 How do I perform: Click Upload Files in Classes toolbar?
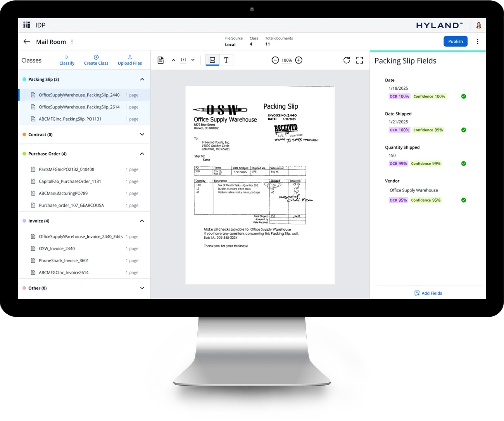coord(130,60)
